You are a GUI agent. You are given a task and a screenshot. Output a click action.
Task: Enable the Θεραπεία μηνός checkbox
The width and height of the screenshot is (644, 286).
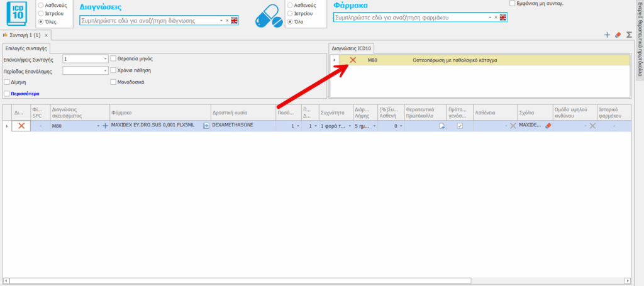(x=114, y=58)
